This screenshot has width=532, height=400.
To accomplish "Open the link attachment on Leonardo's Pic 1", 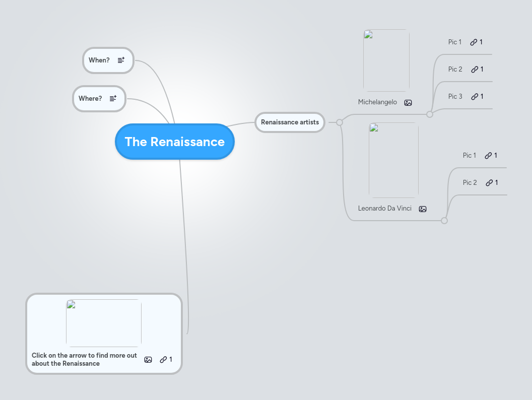I will pos(488,155).
